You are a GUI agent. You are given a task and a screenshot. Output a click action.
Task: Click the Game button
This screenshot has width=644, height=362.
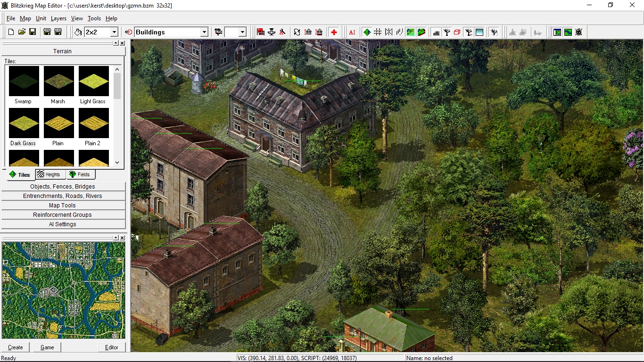[47, 347]
